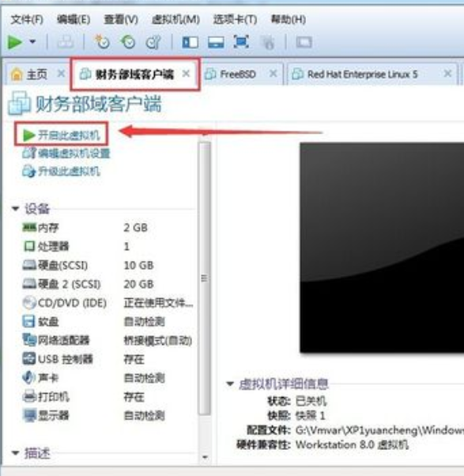Viewport: 464px width, 476px height.
Task: Open the 虚拟机(M) menu
Action: click(175, 20)
